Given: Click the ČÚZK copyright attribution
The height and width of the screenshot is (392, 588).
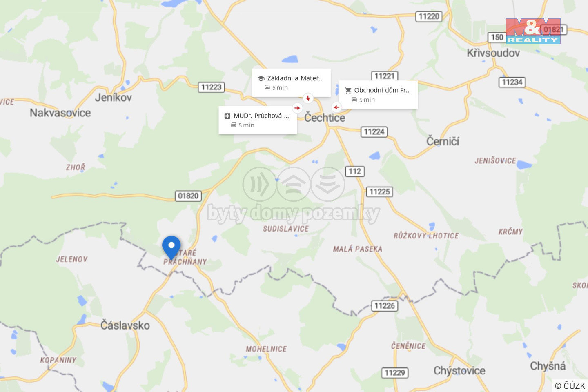Looking at the screenshot, I should pos(570,385).
